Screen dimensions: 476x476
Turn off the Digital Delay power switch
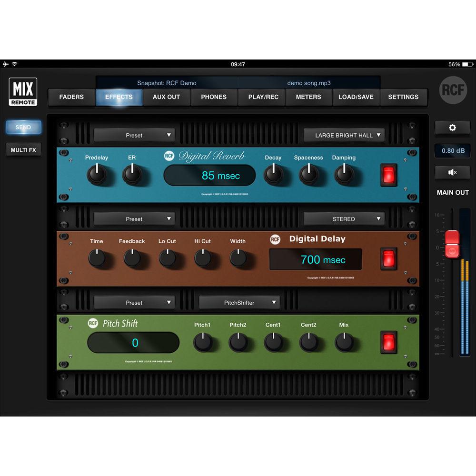(388, 258)
